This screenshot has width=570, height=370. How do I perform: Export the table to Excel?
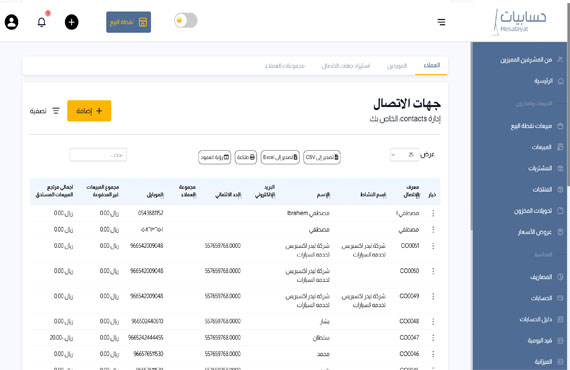click(x=280, y=157)
